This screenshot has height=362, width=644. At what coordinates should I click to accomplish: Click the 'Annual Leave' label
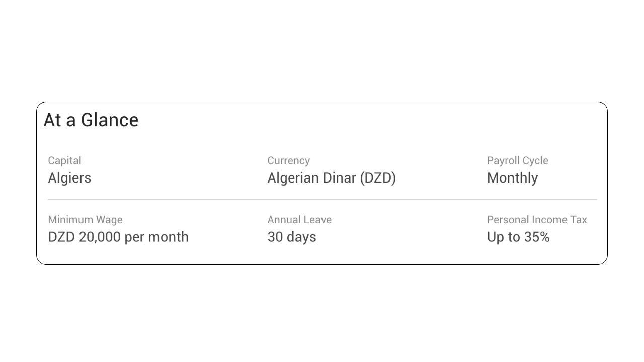pos(299,220)
